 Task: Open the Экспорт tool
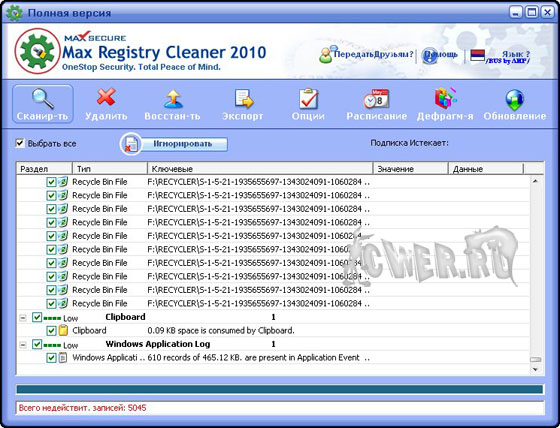click(243, 104)
